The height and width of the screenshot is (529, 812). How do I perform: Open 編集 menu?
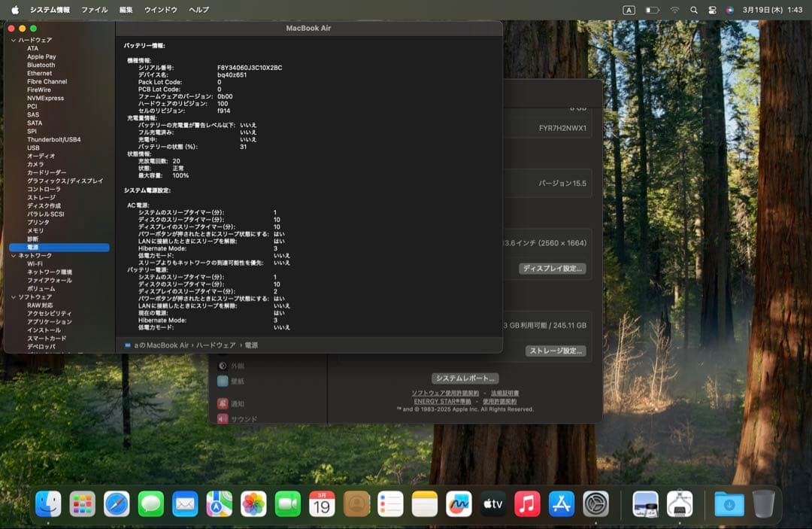tap(126, 10)
